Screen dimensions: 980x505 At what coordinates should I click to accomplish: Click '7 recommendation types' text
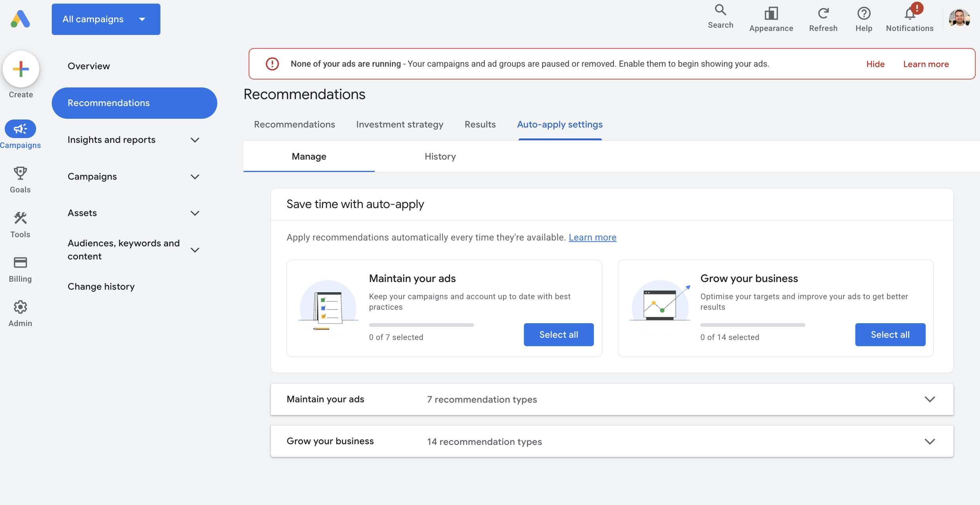tap(482, 400)
